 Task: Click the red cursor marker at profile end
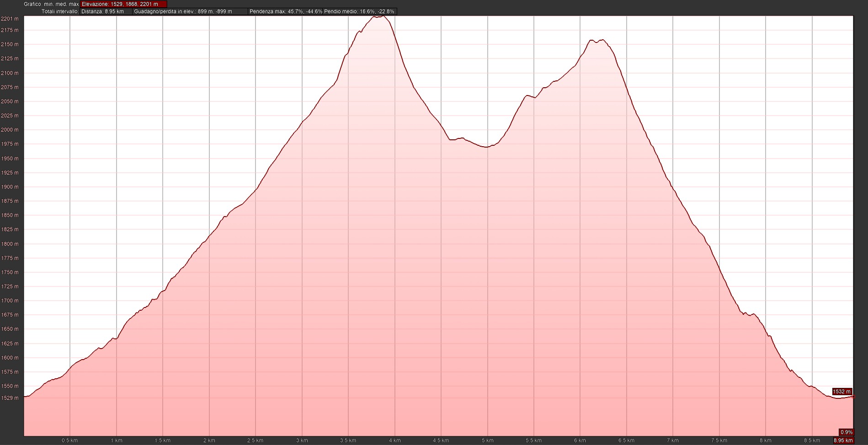pyautogui.click(x=853, y=397)
